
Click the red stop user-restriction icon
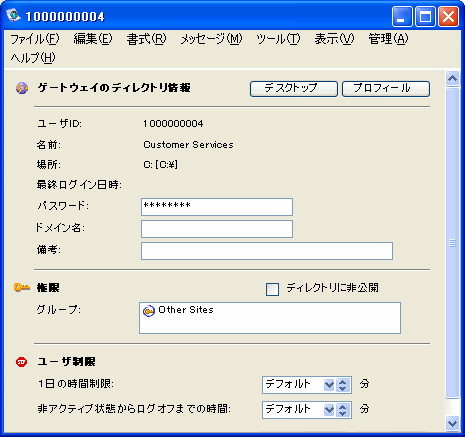[22, 362]
